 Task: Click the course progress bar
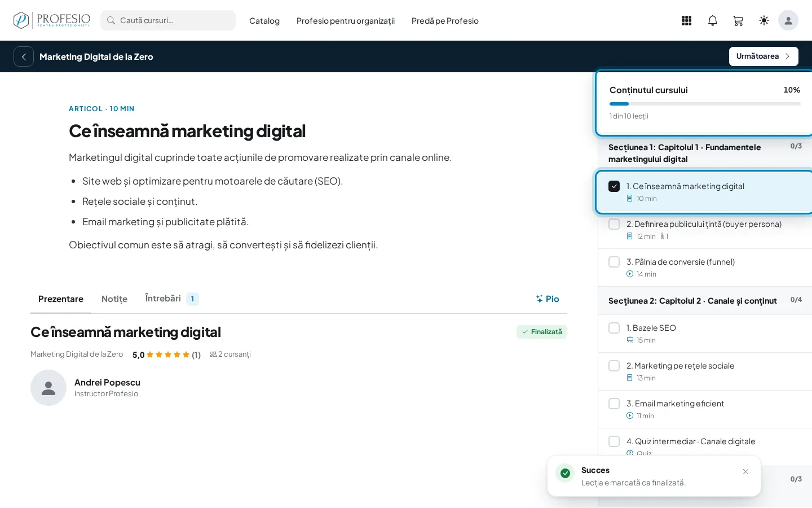point(705,104)
